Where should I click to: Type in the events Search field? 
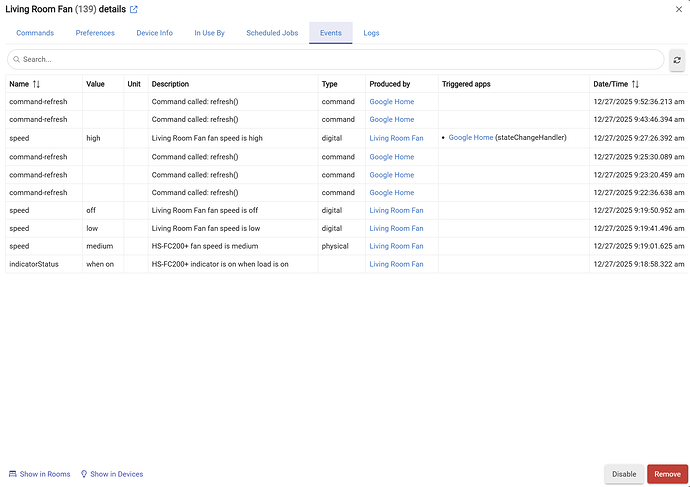(340, 60)
